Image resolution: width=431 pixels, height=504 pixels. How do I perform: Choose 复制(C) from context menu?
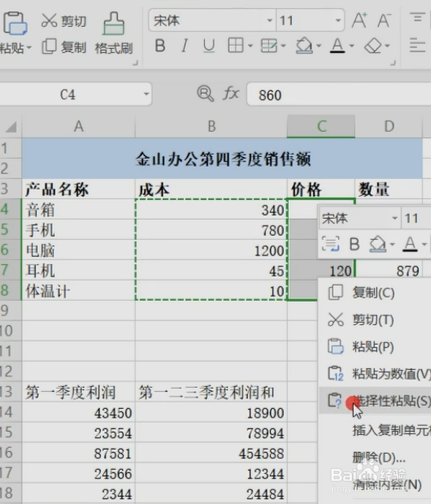[x=375, y=292]
